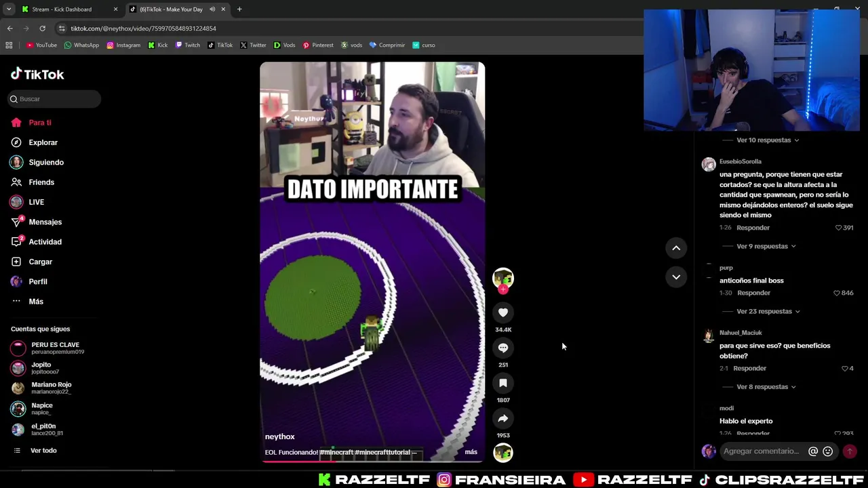Follow neythox via red plus badge
This screenshot has height=488, width=868.
coord(503,289)
